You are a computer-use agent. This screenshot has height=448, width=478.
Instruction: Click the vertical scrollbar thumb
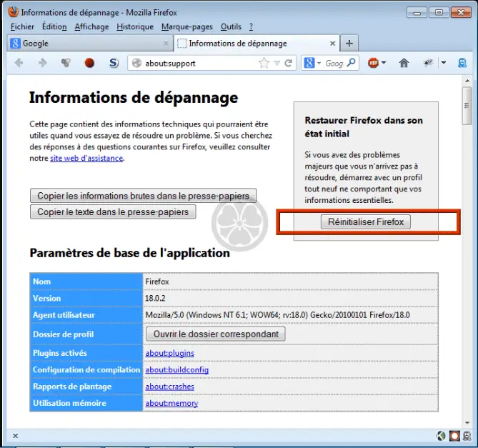pos(467,106)
